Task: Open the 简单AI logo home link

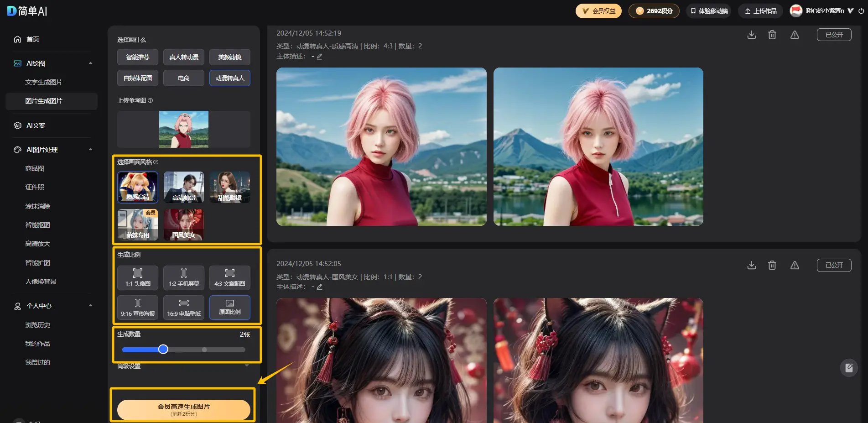Action: [27, 11]
